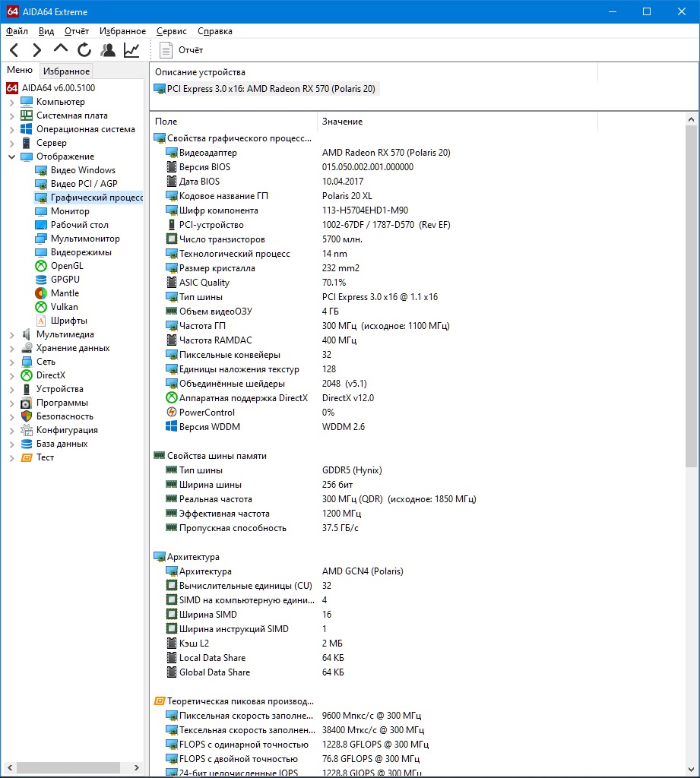Click the DirectX tree icon
The image size is (700, 778).
click(27, 375)
